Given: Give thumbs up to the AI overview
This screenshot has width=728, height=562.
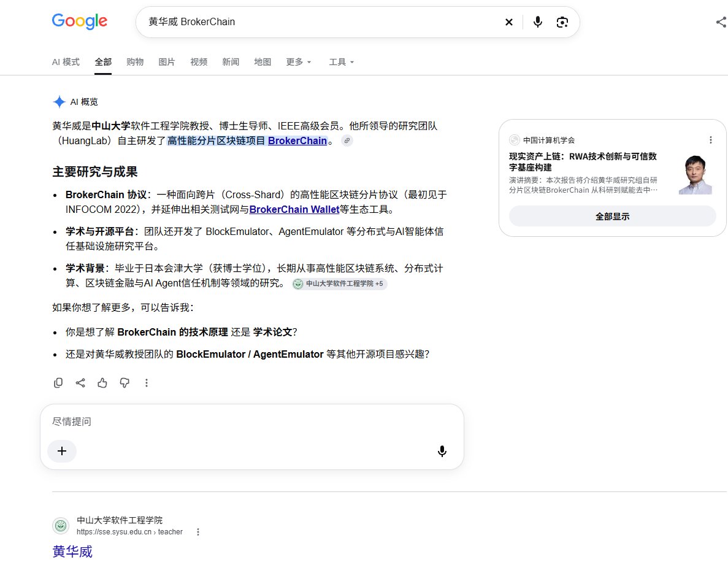Looking at the screenshot, I should tap(102, 383).
